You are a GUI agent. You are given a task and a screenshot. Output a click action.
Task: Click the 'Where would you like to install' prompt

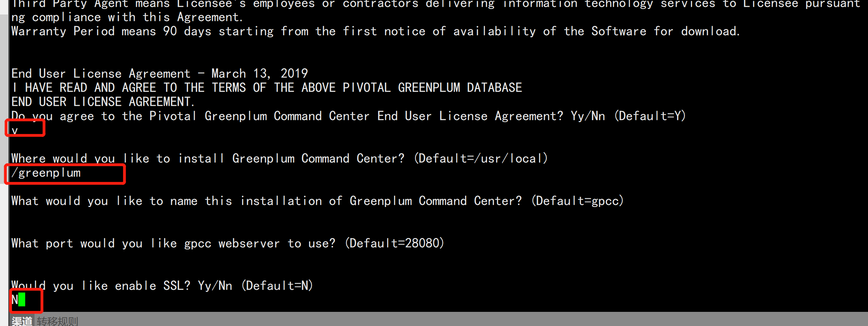point(280,158)
